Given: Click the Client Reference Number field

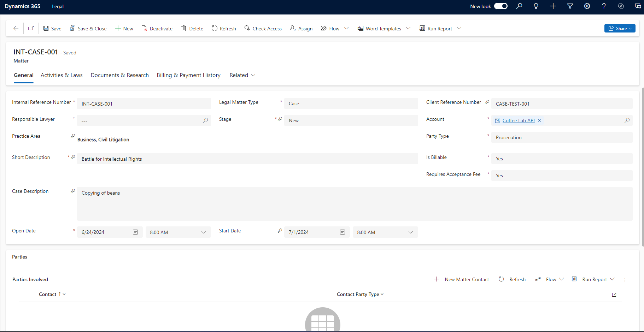Looking at the screenshot, I should pos(562,103).
